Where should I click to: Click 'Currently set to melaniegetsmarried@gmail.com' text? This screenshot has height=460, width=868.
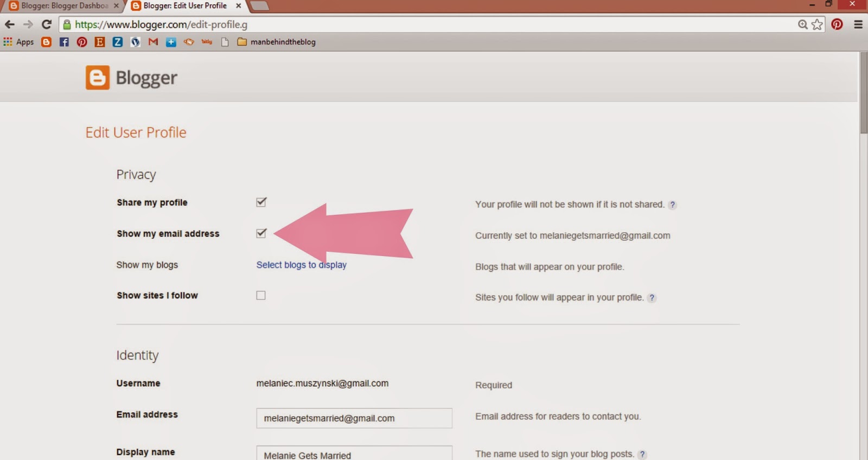(573, 235)
